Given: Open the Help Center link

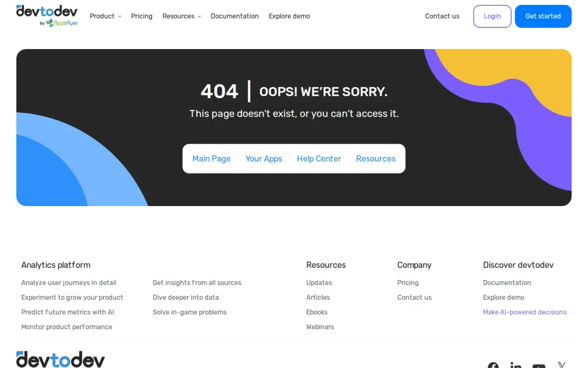Looking at the screenshot, I should pyautogui.click(x=319, y=158).
